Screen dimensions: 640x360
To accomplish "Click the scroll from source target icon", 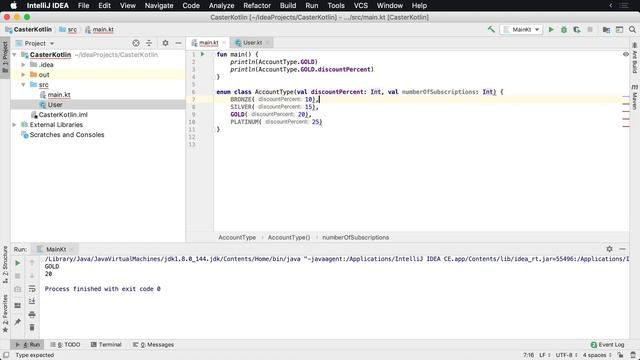I will pos(136,43).
